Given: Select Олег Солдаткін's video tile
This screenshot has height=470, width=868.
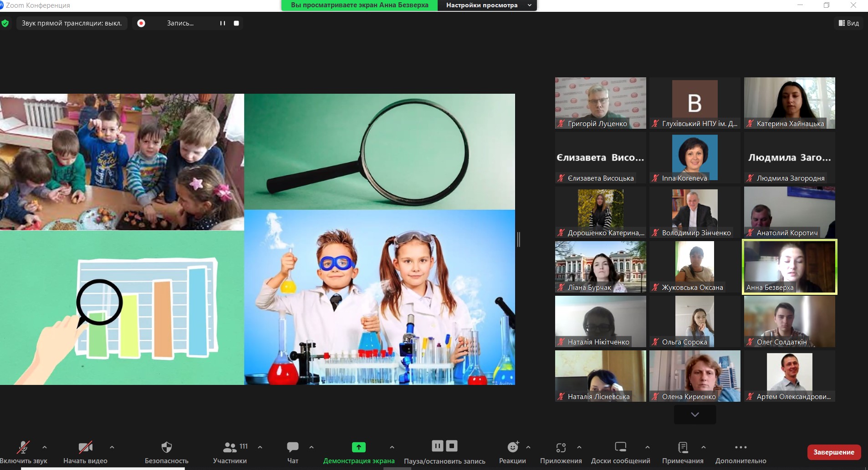Looking at the screenshot, I should (x=790, y=321).
